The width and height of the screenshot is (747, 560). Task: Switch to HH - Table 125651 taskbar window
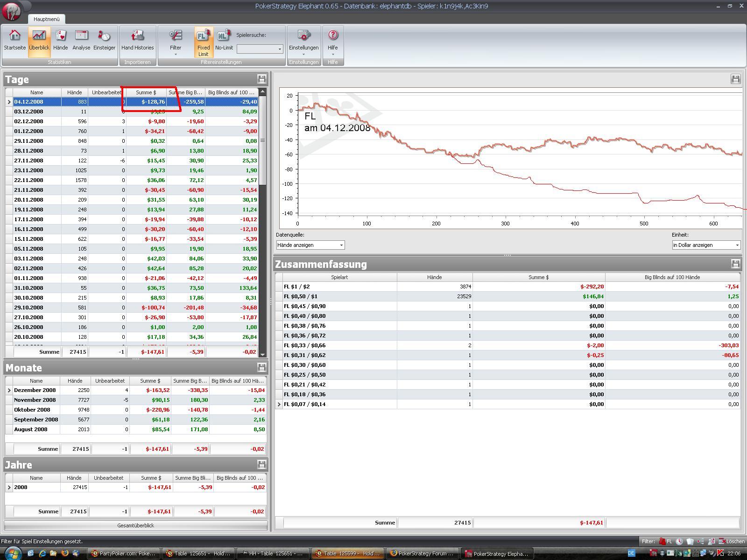(x=273, y=553)
